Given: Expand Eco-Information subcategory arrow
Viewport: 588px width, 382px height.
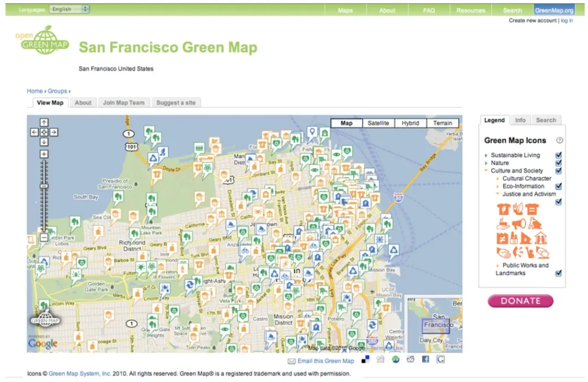Looking at the screenshot, I should coord(498,186).
